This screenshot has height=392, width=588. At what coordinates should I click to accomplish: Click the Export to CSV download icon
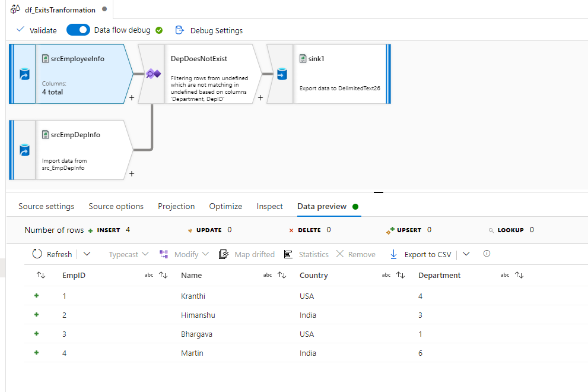click(x=393, y=254)
